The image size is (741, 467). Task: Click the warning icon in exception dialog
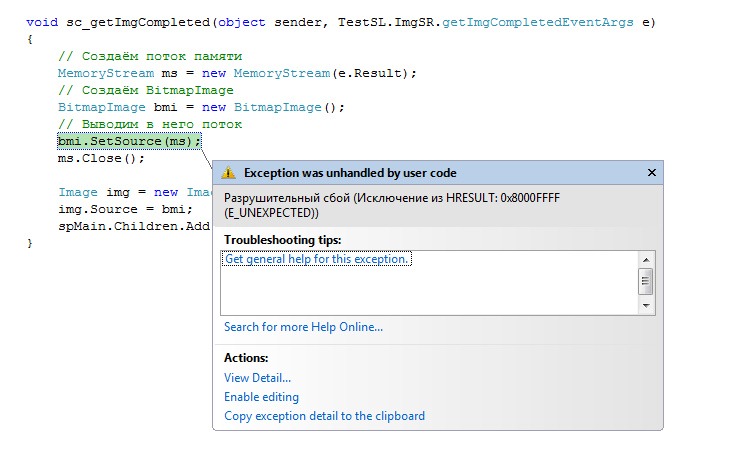point(228,172)
